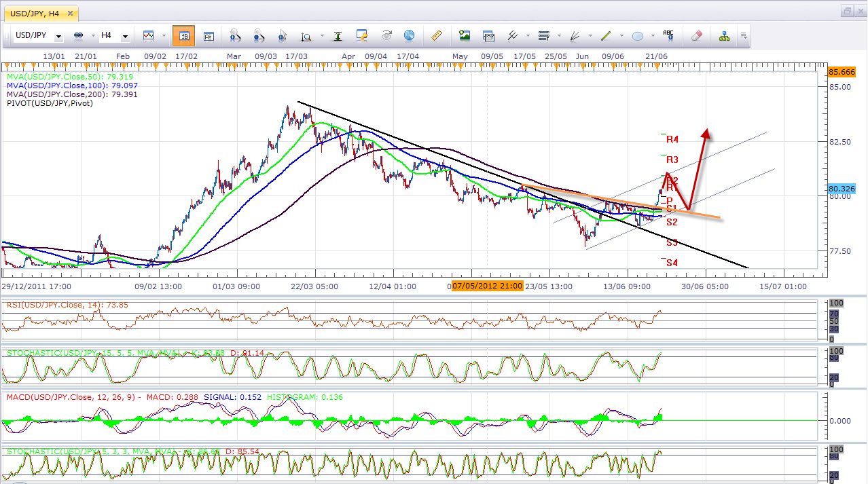Click the S4 pivot support label
This screenshot has height=484, width=868.
(x=671, y=263)
